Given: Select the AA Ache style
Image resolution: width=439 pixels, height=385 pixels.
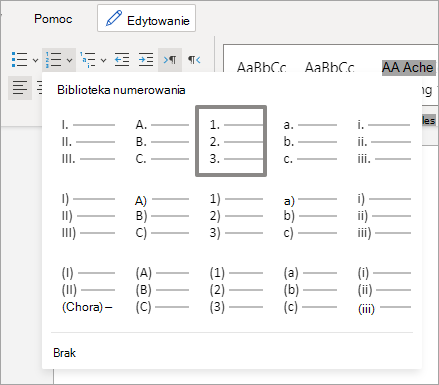Looking at the screenshot, I should pyautogui.click(x=408, y=67).
